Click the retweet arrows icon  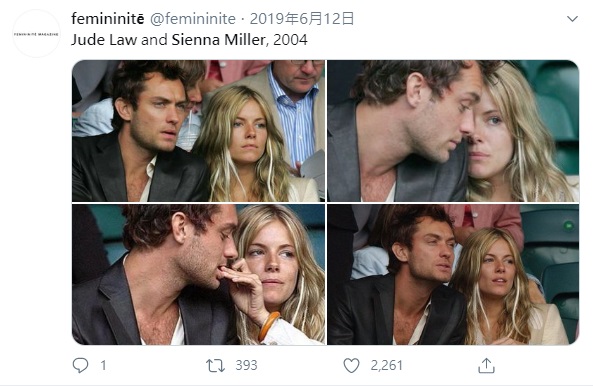coord(215,366)
